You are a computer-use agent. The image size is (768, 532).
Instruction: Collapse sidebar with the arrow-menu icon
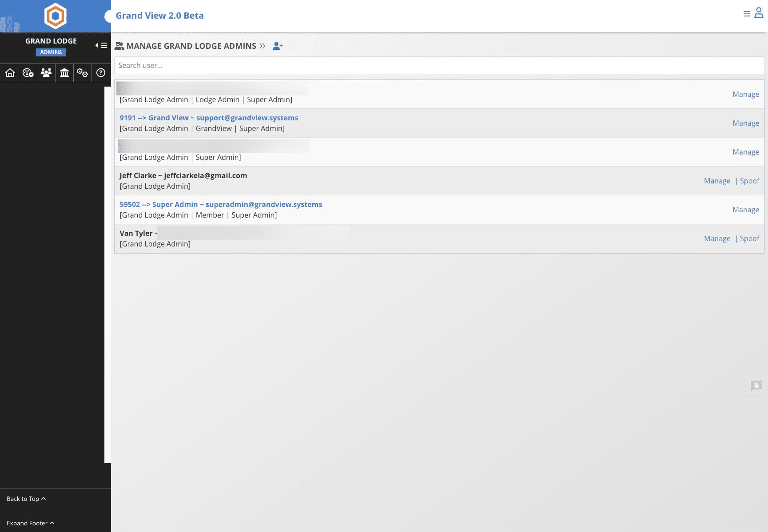coord(101,45)
